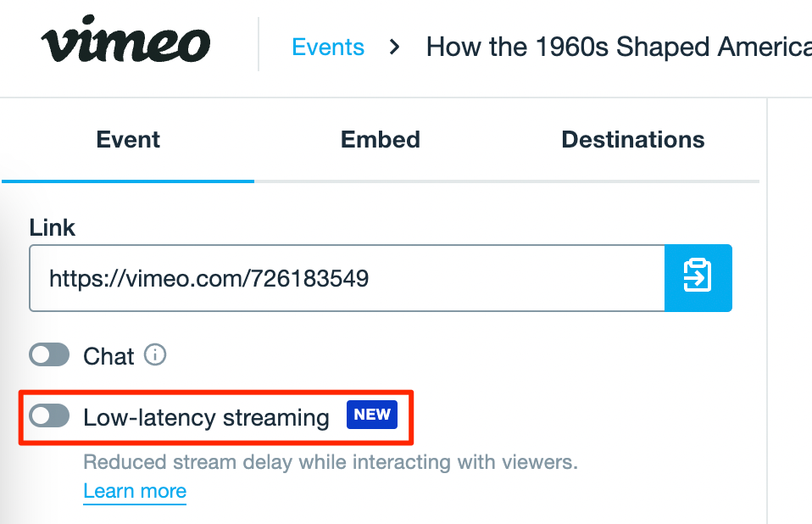
Task: Enable the Chat toggle switch
Action: click(49, 355)
